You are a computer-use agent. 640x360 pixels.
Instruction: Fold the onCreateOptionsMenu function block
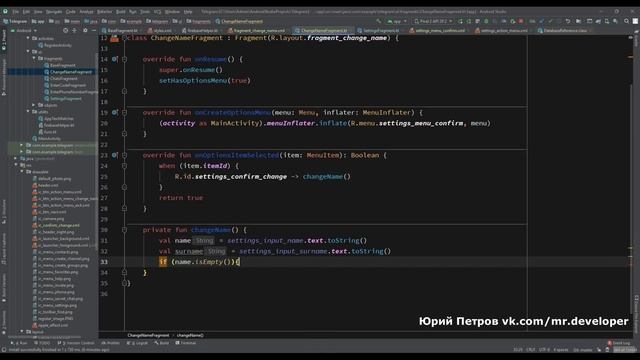(x=124, y=112)
